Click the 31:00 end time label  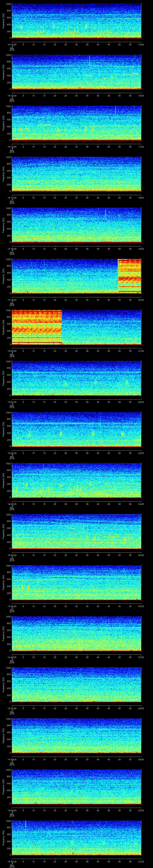141,861
